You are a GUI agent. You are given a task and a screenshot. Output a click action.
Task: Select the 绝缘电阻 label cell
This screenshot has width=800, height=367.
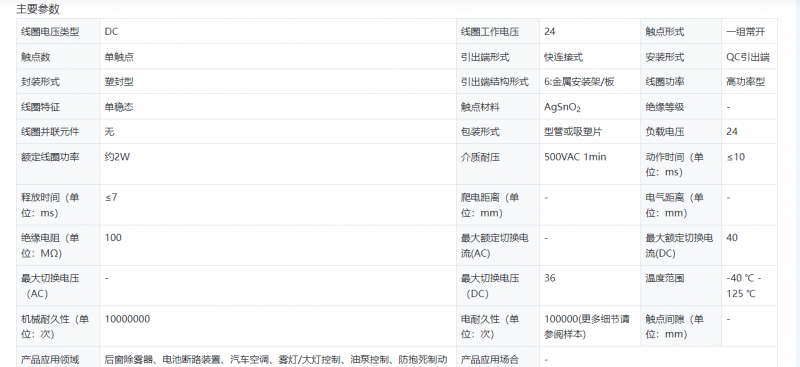pos(58,246)
